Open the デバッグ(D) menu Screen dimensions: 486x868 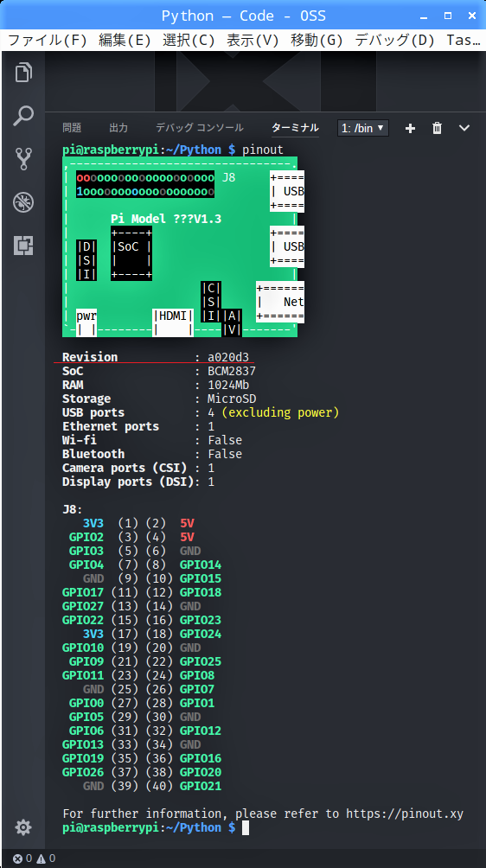coord(395,40)
